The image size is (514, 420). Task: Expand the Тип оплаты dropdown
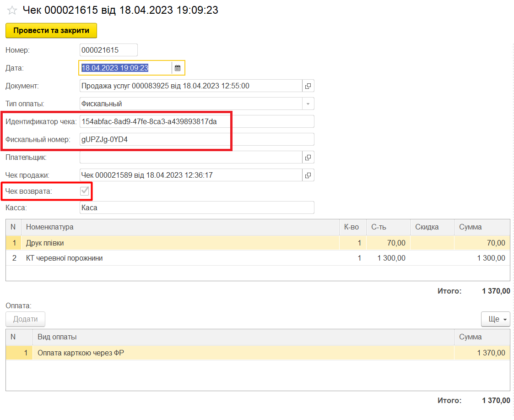tap(308, 104)
